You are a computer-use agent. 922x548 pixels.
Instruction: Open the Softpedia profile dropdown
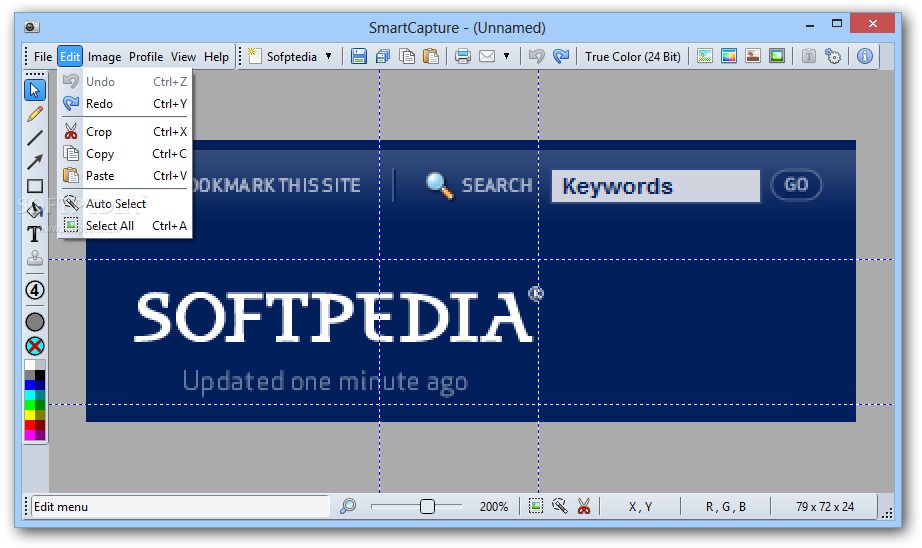pos(328,56)
